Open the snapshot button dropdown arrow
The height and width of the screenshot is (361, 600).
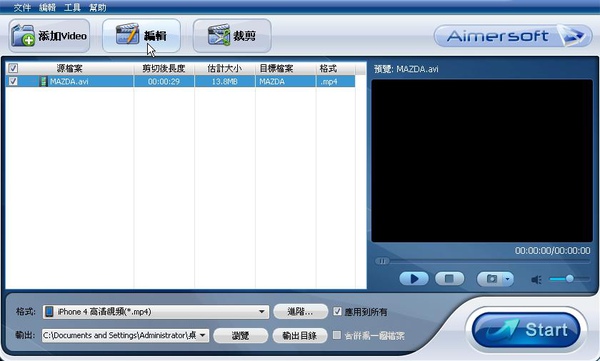(x=508, y=279)
